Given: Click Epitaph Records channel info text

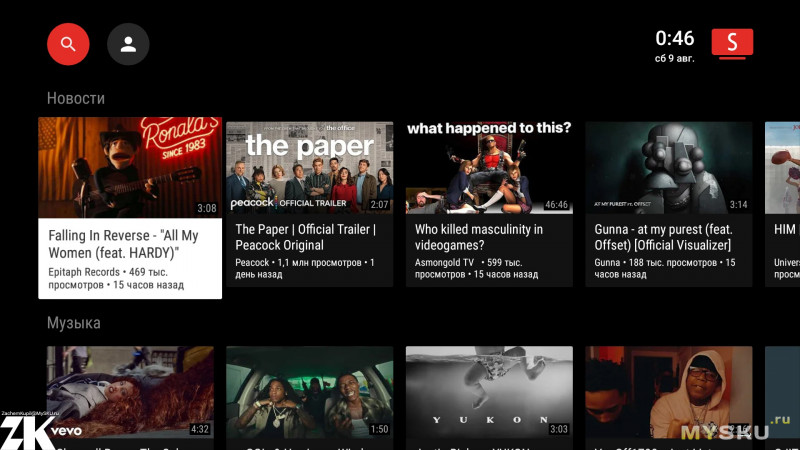Looking at the screenshot, I should [x=116, y=278].
